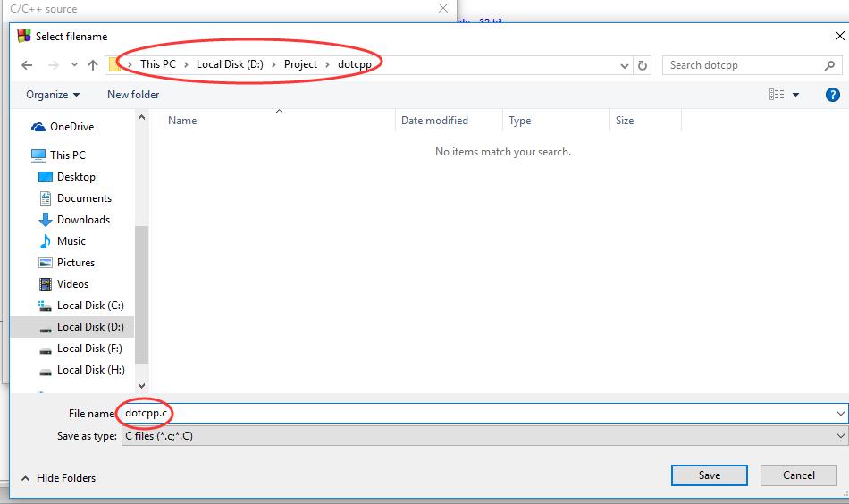Click the folder icon in address bar

click(x=114, y=65)
